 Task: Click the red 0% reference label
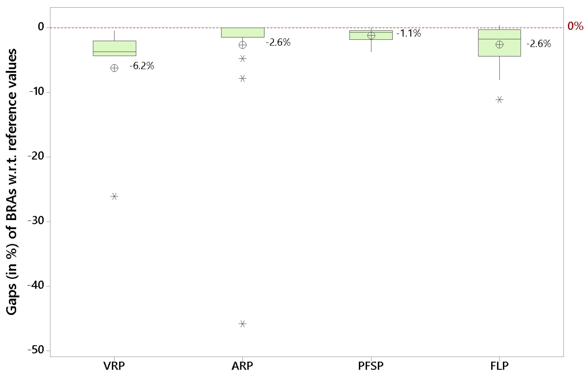(x=575, y=26)
